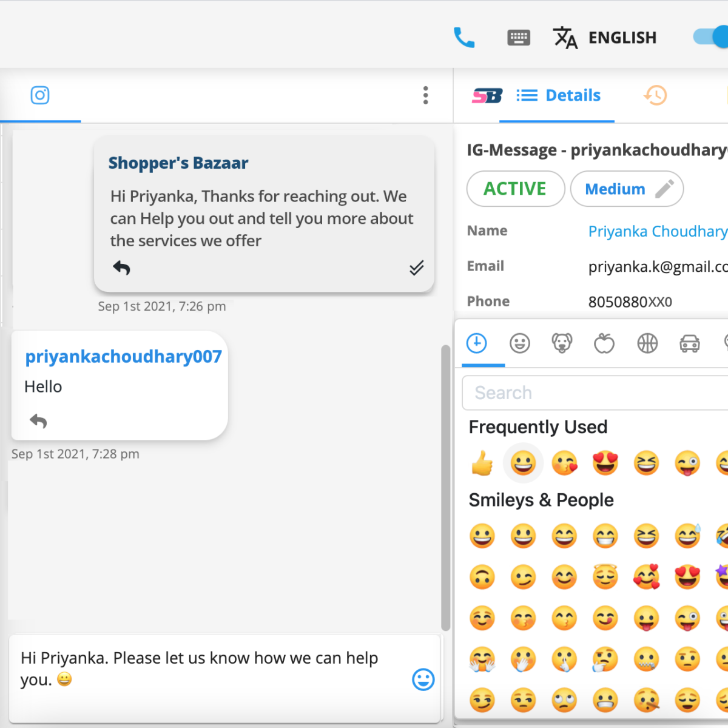Click the double-check delivered mark
This screenshot has width=728, height=728.
tap(416, 268)
